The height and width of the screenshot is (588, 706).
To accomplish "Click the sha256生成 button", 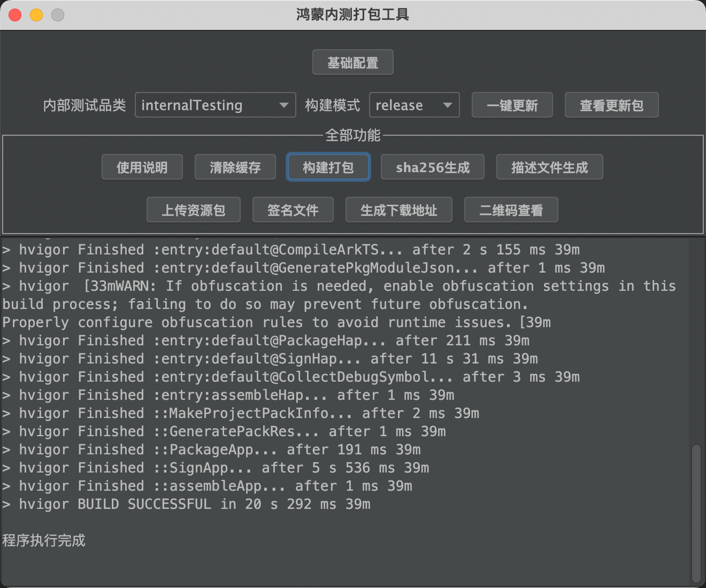I will point(433,167).
